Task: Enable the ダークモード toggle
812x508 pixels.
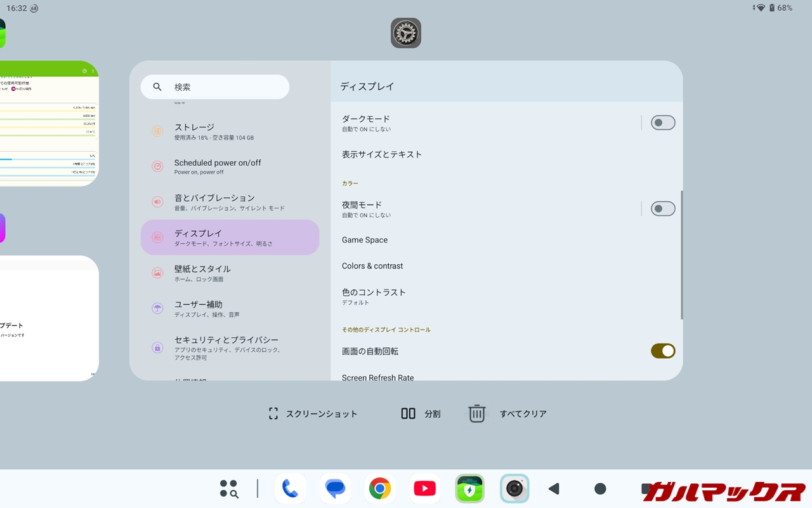Action: 662,123
